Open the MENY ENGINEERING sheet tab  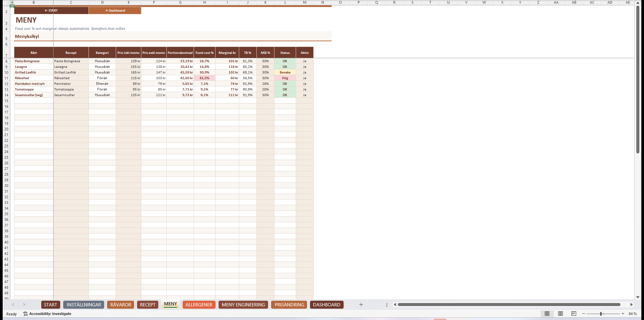(x=243, y=305)
